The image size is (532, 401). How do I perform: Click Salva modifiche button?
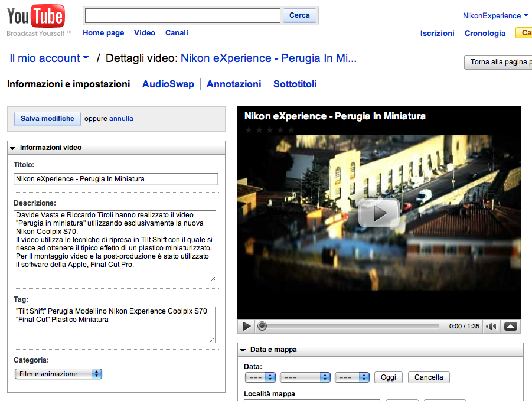(x=47, y=119)
